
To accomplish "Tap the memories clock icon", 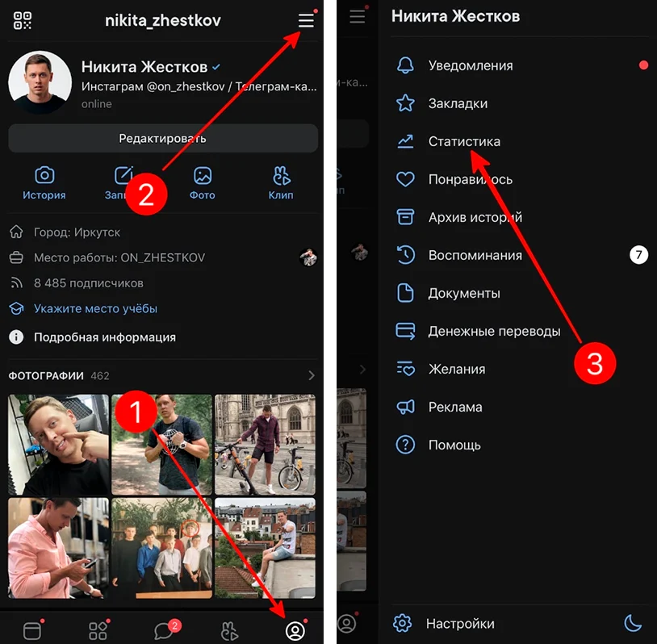I will (x=405, y=255).
